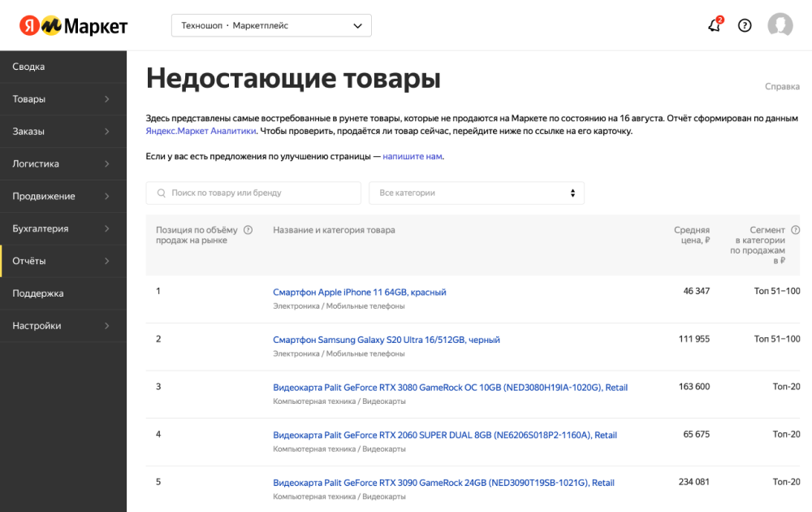Click the Название и категория товара header
This screenshot has width=812, height=512.
334,230
